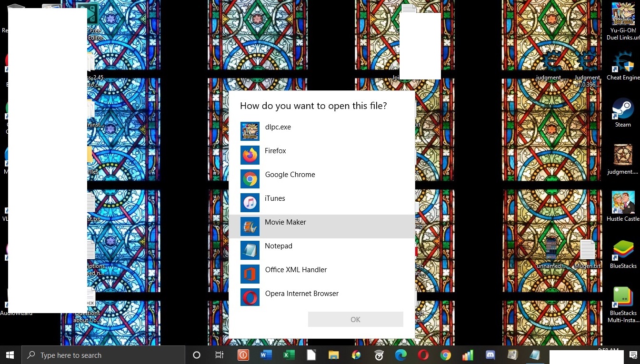
Task: Confirm the selection with the OK button
Action: coord(355,319)
